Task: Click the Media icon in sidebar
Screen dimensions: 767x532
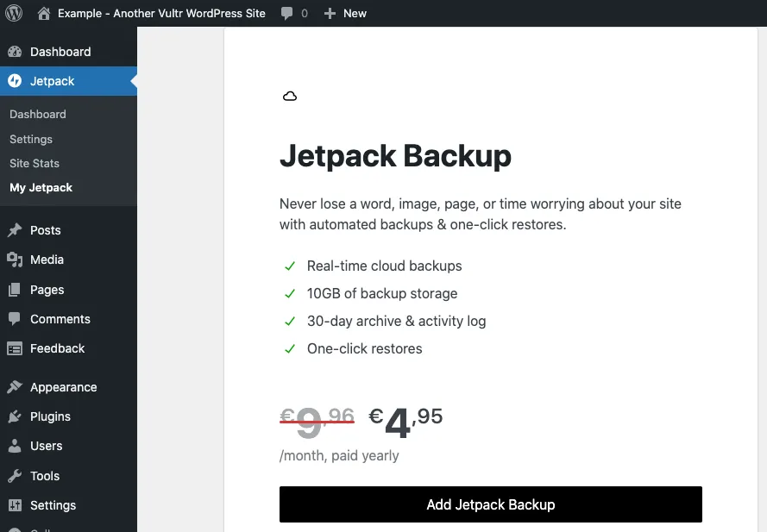Action: pyautogui.click(x=15, y=260)
